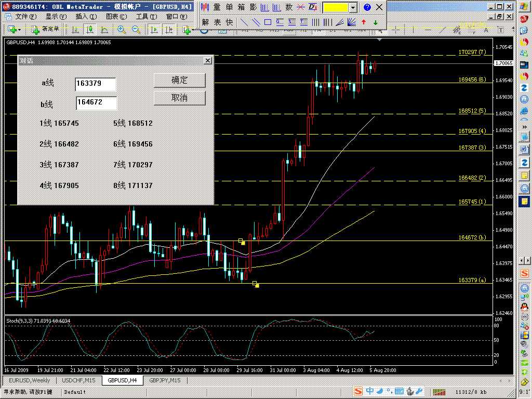
Task: Click the red crossed-lines icon
Action: pyautogui.click(x=301, y=7)
